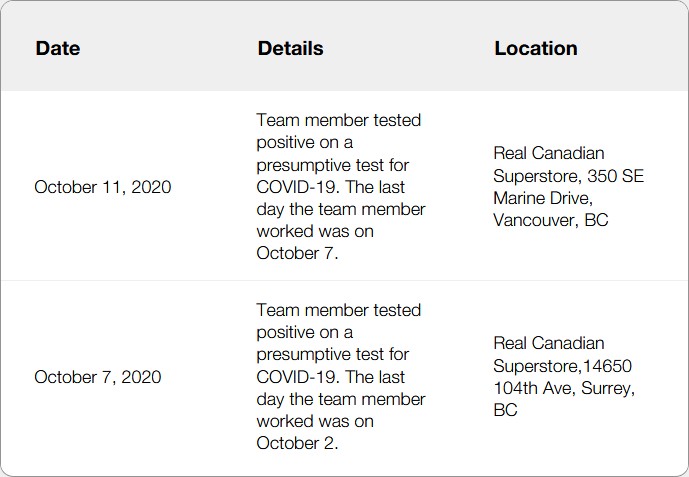Click the "Superstore, 350 SE" address line
The height and width of the screenshot is (477, 689).
(568, 176)
